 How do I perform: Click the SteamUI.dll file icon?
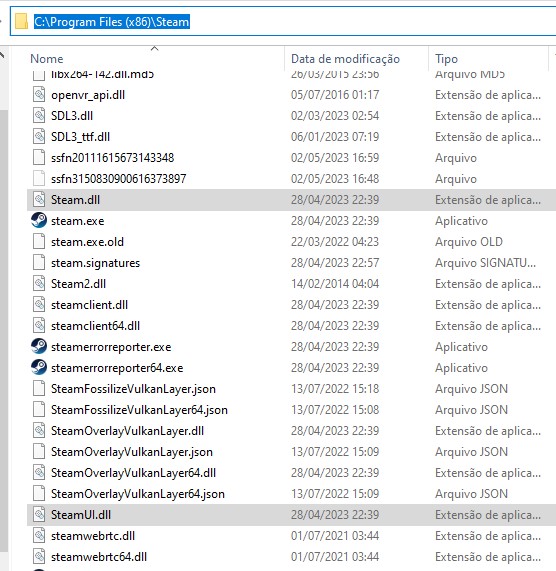click(x=39, y=515)
